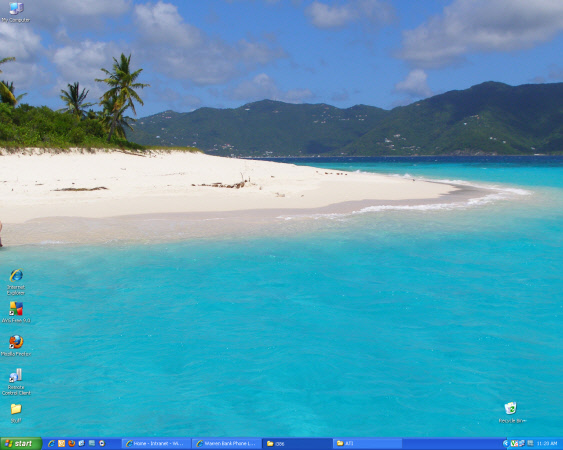Image resolution: width=563 pixels, height=450 pixels.
Task: Select the Recycle Bin desktop icon
Action: coord(512,412)
